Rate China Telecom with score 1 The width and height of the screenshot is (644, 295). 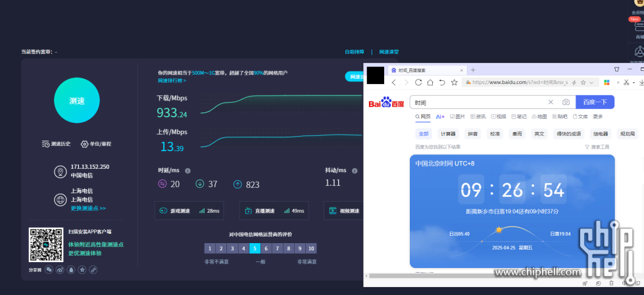[x=209, y=248]
